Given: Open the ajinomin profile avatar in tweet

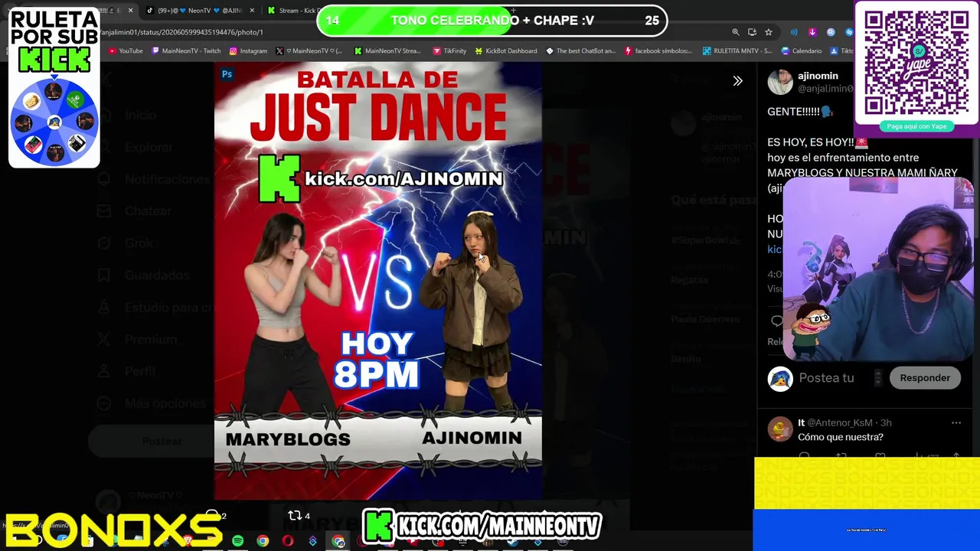Looking at the screenshot, I should click(780, 82).
